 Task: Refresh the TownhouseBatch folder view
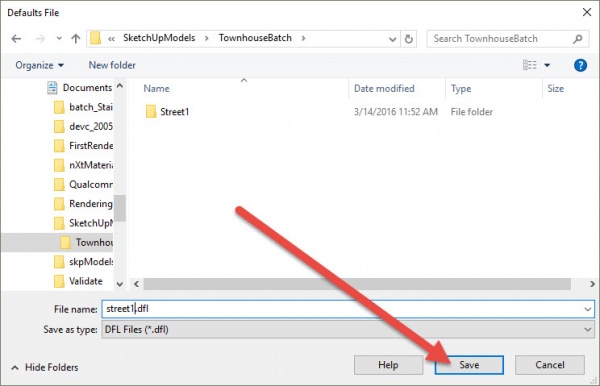coord(409,39)
